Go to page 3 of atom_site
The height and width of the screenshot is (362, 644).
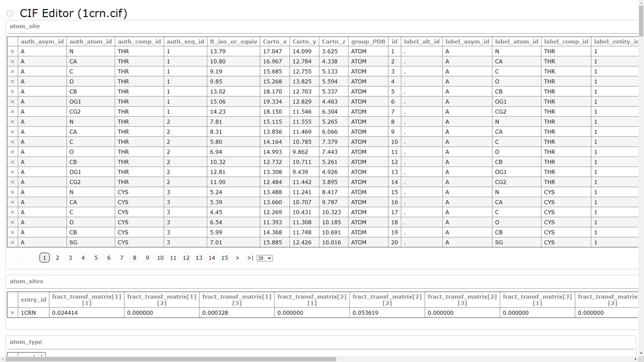tap(70, 258)
